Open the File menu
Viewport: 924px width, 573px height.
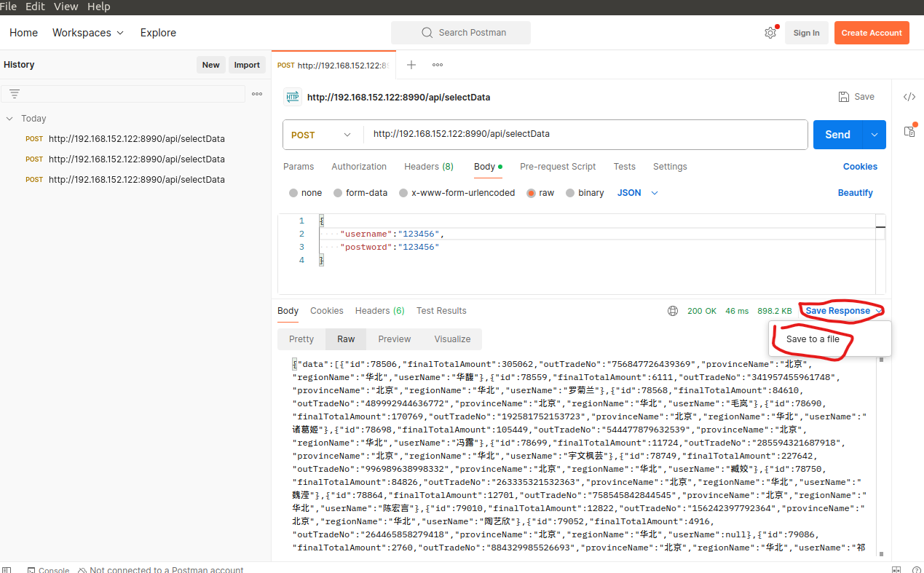9,7
